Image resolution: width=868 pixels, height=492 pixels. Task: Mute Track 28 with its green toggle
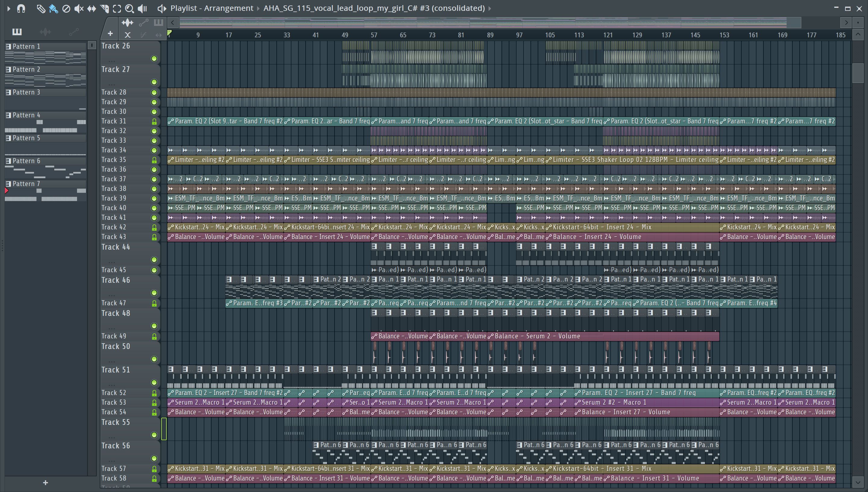pyautogui.click(x=154, y=92)
